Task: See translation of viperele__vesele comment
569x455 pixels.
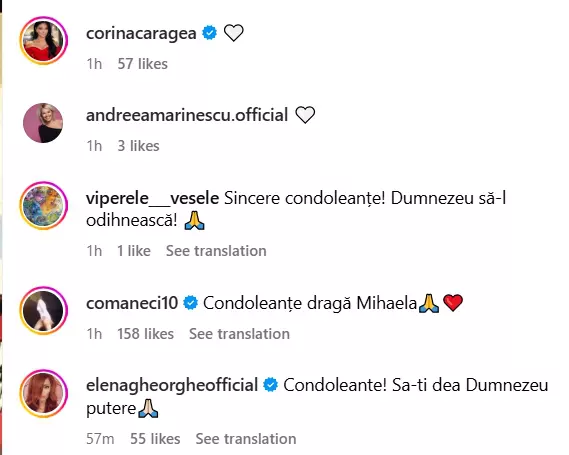Action: click(216, 251)
